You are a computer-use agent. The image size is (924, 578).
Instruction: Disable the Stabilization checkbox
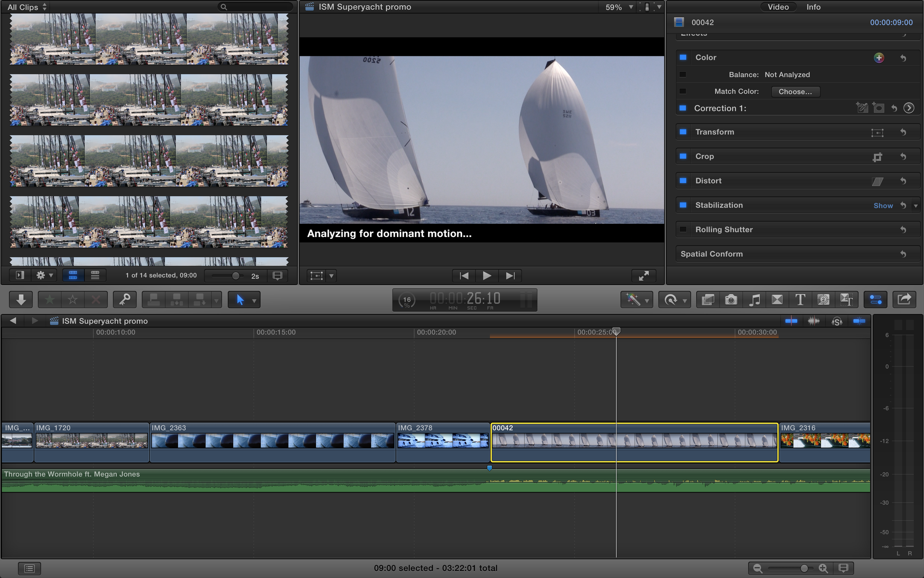click(683, 205)
